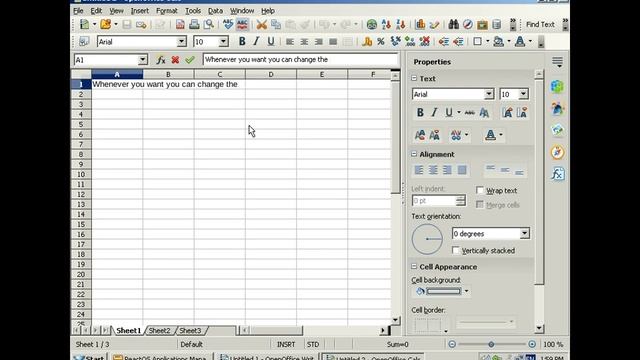This screenshot has height=360, width=640.
Task: Enable Vertically stacked checkbox
Action: click(x=456, y=251)
